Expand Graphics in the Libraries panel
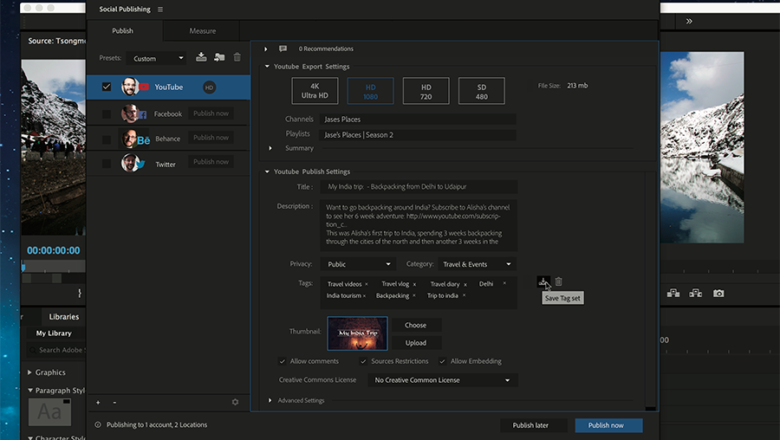This screenshot has height=440, width=780. [x=30, y=372]
